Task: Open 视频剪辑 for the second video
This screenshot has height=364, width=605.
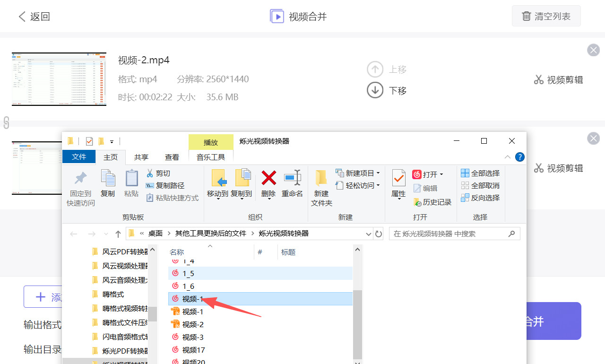Action: 558,168
